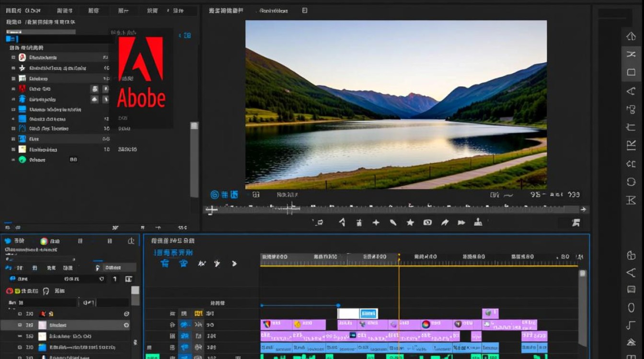Expand the chevron arrow in timeline toolbar
Image resolution: width=644 pixels, height=359 pixels.
coord(234,263)
